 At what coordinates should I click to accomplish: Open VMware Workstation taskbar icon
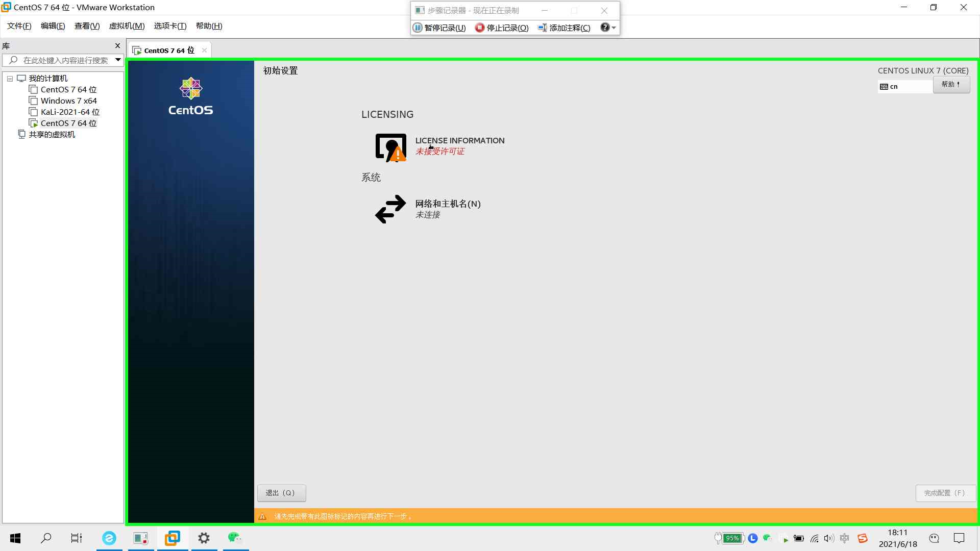point(172,538)
